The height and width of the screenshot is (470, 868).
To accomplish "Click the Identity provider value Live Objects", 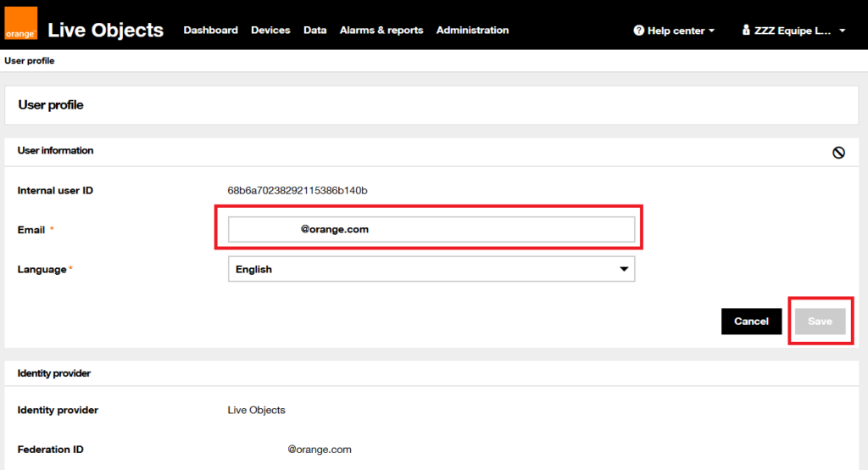I will (256, 411).
